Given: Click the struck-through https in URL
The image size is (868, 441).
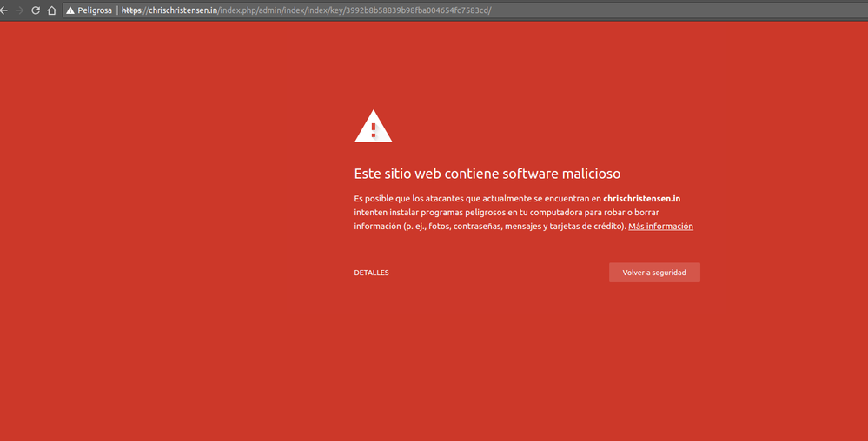Looking at the screenshot, I should click(x=132, y=10).
